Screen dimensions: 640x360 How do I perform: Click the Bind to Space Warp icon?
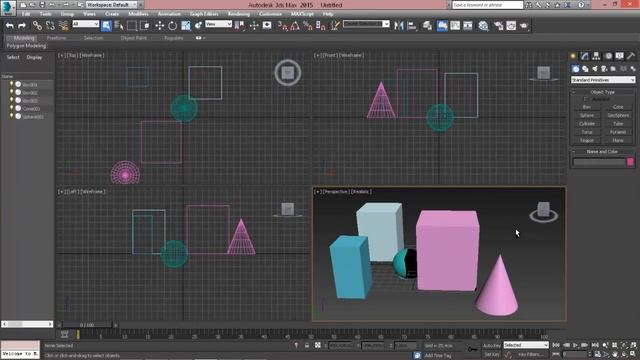pos(63,25)
